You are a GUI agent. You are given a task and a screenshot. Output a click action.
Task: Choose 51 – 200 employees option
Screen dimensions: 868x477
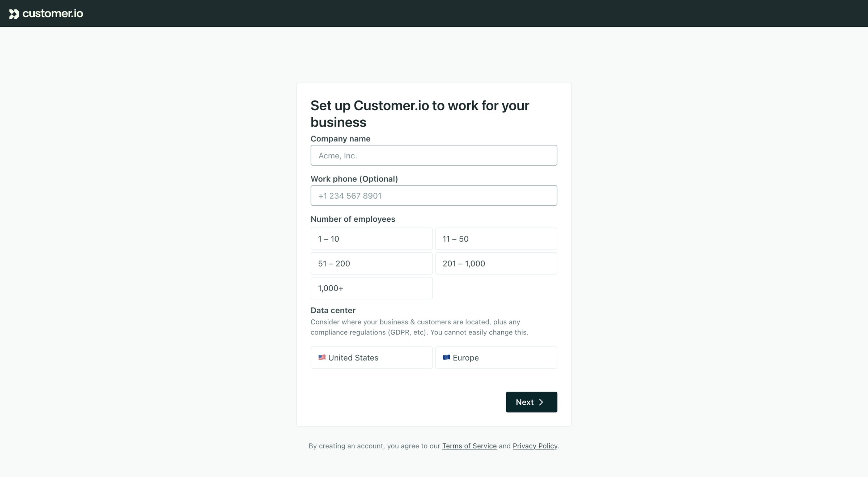371,264
